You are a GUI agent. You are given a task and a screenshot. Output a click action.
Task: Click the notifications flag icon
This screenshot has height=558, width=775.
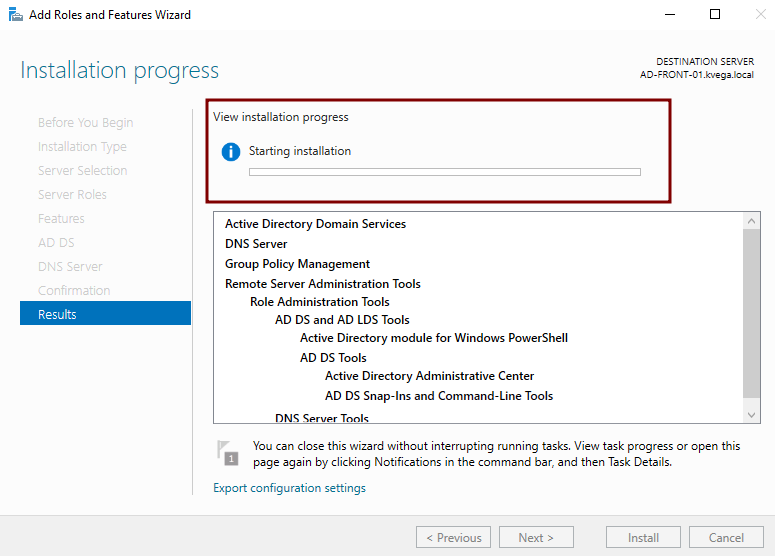[x=228, y=451]
